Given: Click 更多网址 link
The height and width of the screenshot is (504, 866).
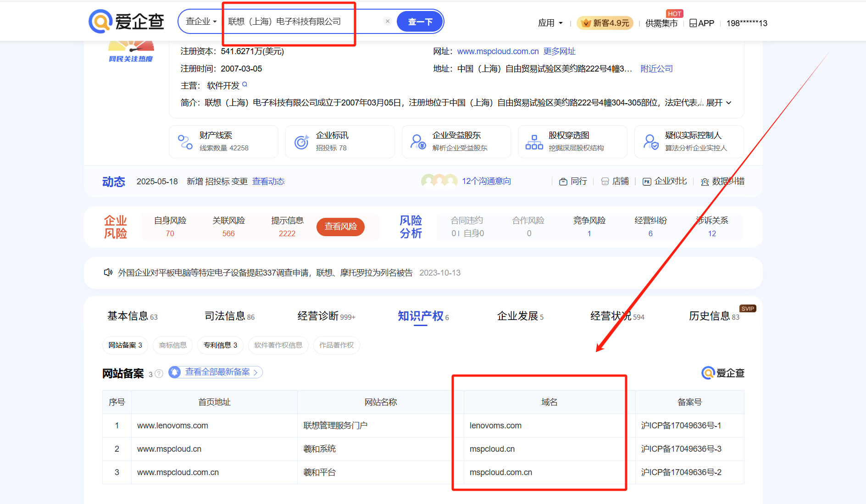Looking at the screenshot, I should tap(559, 51).
